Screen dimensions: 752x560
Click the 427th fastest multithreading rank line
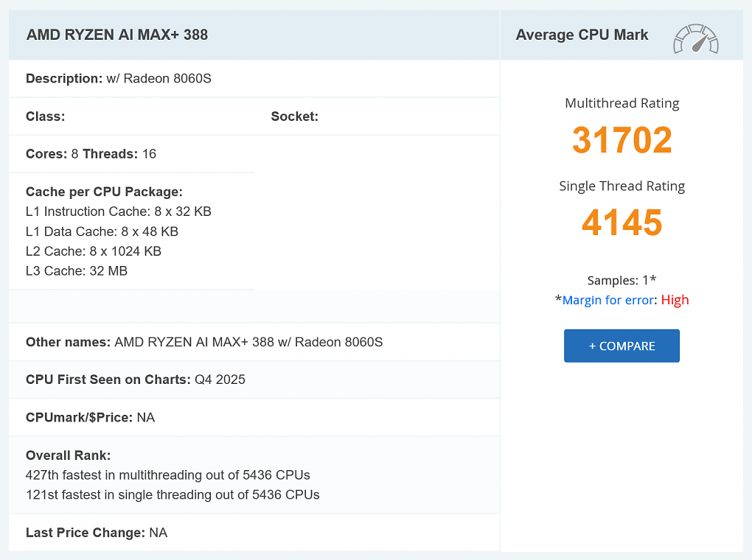167,475
